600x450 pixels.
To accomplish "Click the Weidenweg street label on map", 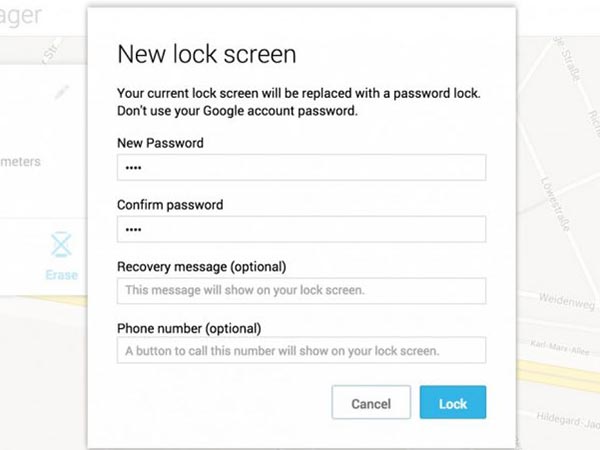I will coord(567,301).
